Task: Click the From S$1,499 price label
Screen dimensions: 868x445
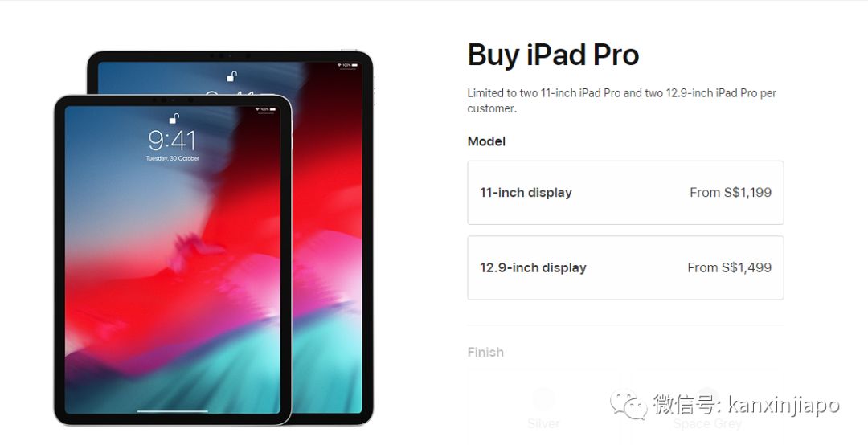Action: click(729, 268)
